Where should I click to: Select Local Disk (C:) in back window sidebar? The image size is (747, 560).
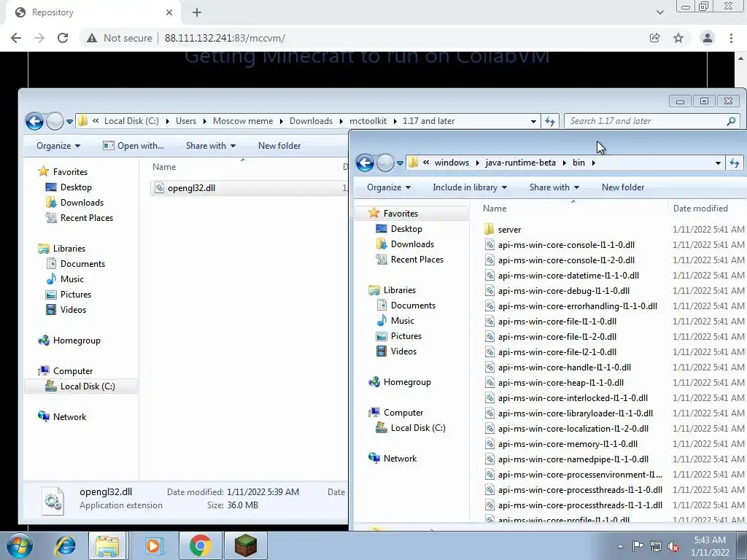click(x=80, y=386)
